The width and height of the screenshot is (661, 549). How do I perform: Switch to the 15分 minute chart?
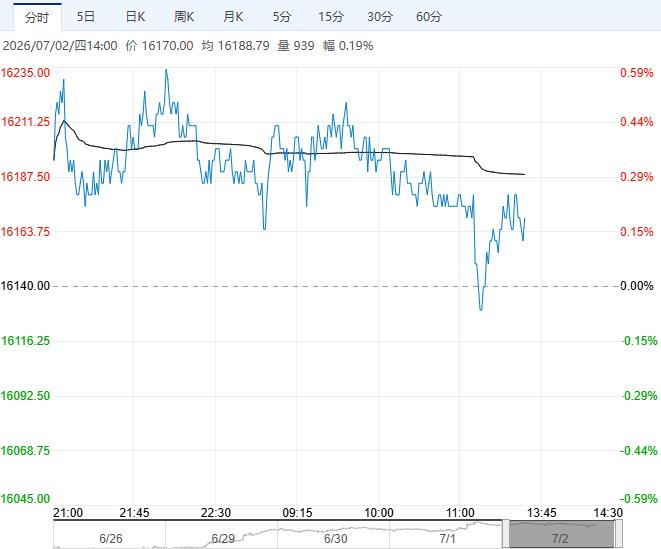[330, 17]
